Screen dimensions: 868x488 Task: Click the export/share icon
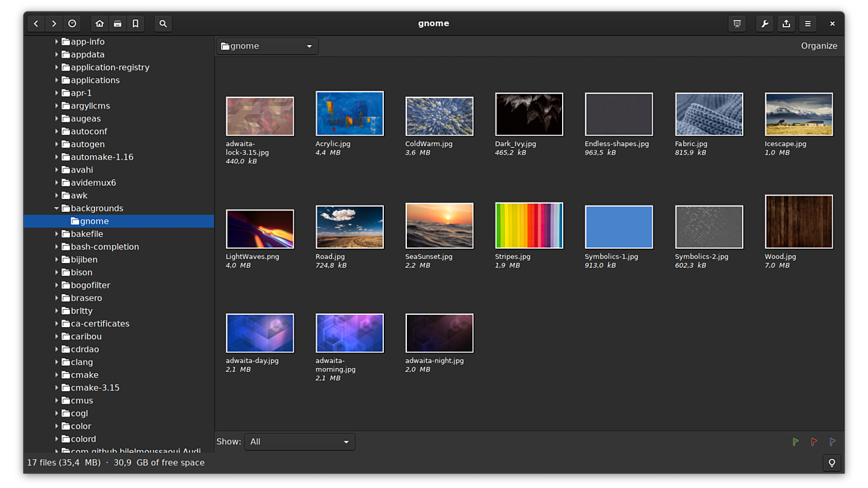(x=786, y=24)
